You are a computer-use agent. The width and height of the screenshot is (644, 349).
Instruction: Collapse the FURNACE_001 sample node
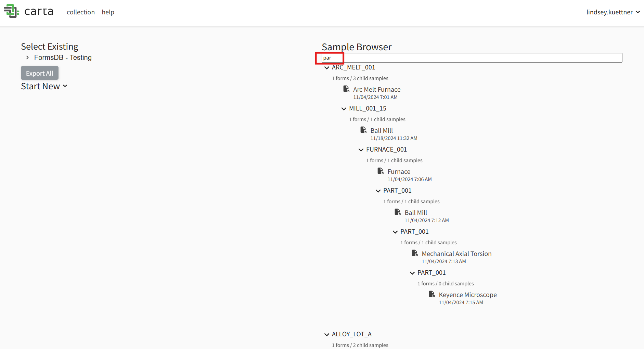click(x=361, y=150)
